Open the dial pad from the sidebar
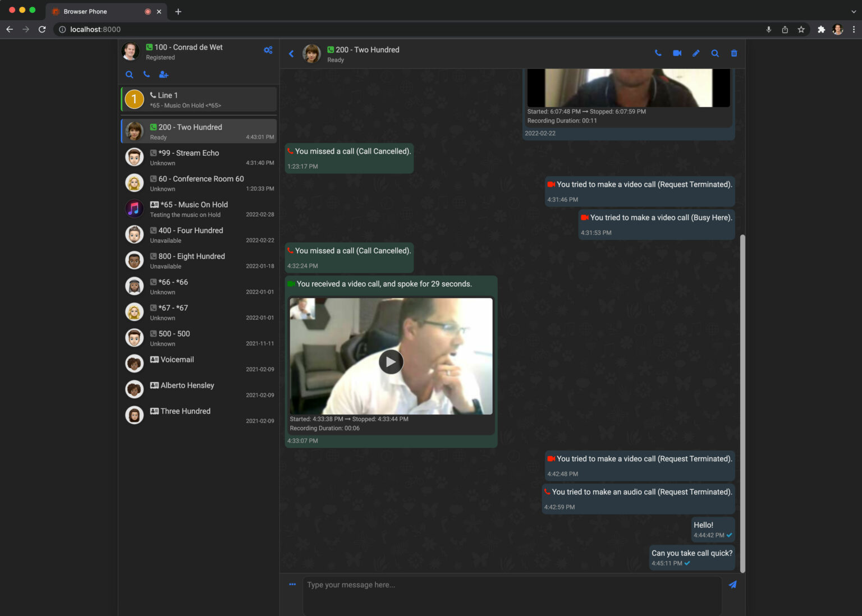This screenshot has height=616, width=862. [x=146, y=74]
